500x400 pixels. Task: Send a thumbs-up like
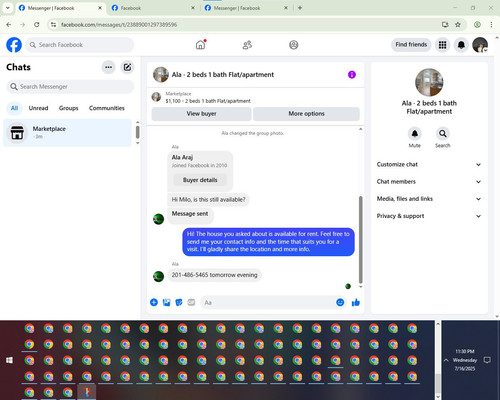click(356, 302)
